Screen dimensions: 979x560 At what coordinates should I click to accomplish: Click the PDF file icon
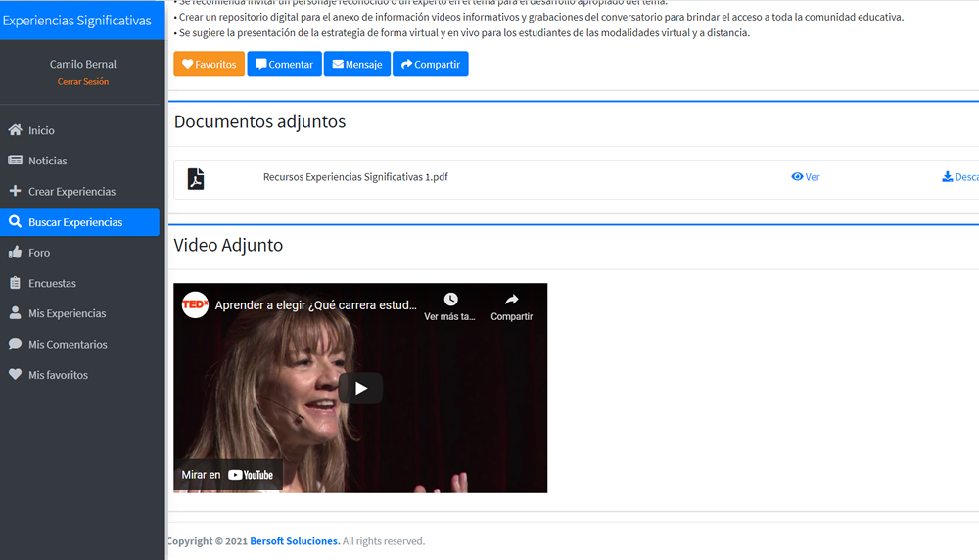point(196,178)
